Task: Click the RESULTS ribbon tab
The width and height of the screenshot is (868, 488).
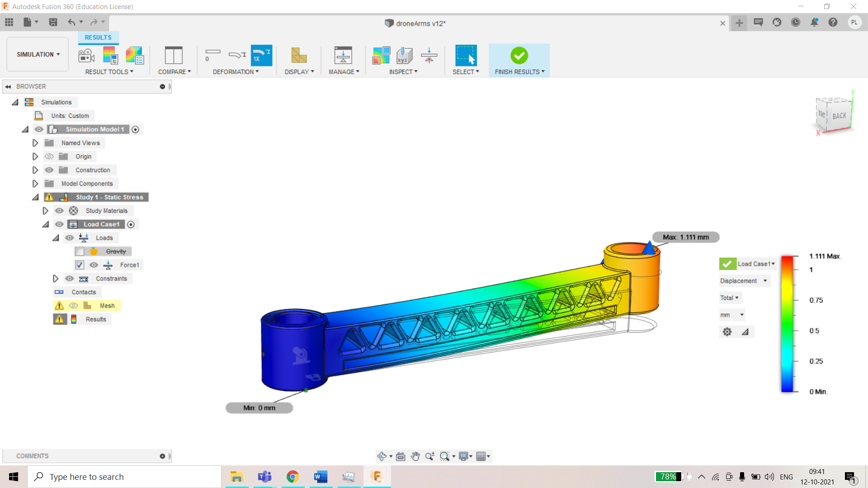Action: pos(98,37)
